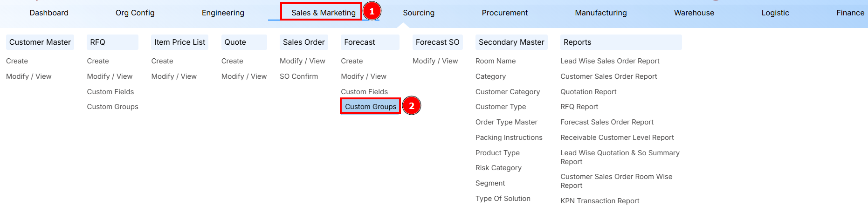Open the Sales & Marketing tab
The image size is (868, 207).
click(x=323, y=13)
